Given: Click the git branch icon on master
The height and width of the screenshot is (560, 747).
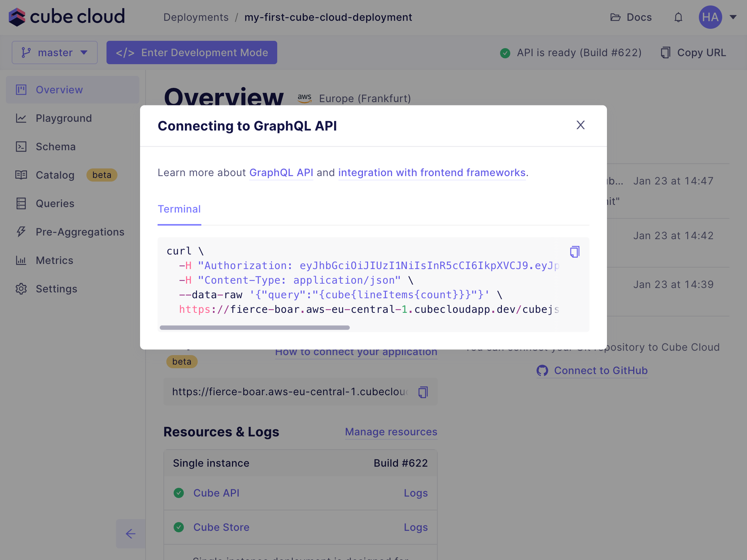Looking at the screenshot, I should tap(26, 52).
